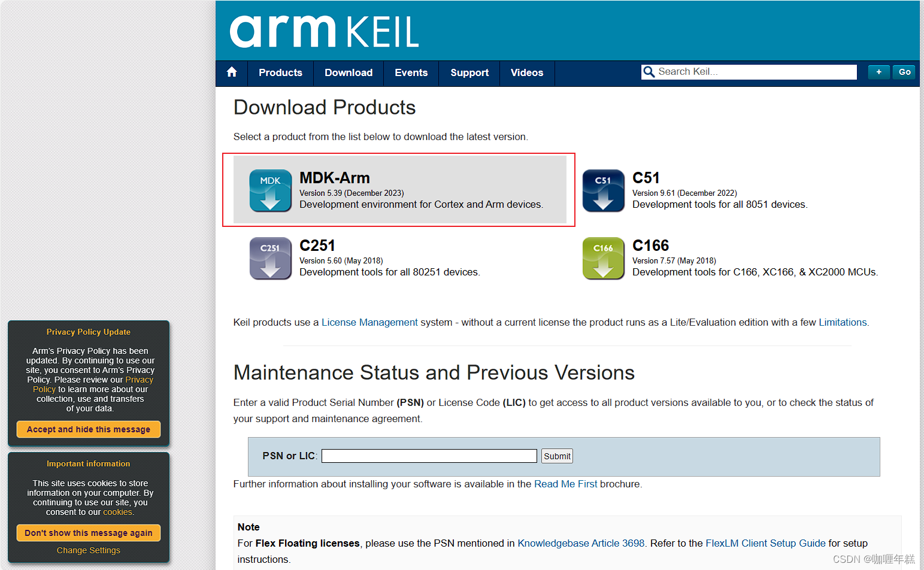Click C51 Version 9.61 (December 2022) text
Viewport: 924px width, 570px height.
(684, 193)
